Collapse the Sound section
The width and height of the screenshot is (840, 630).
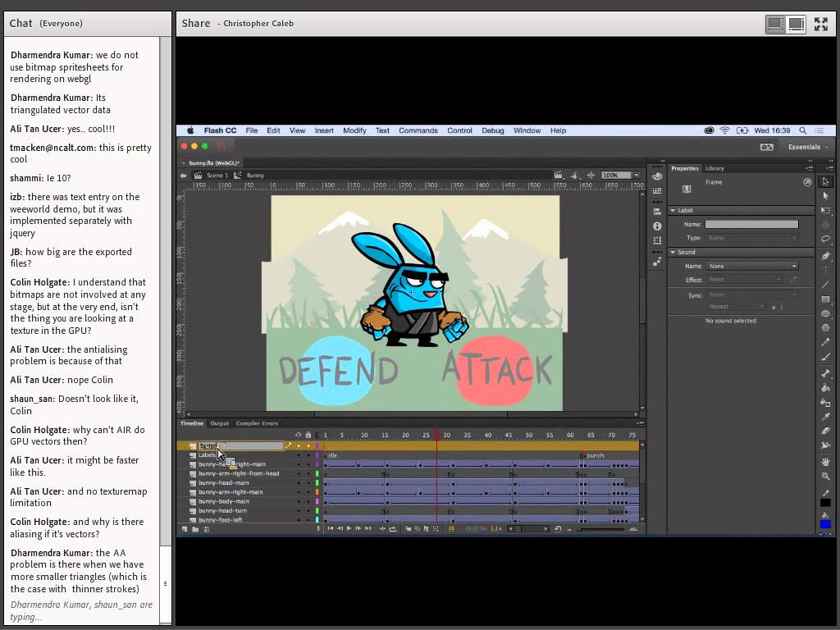pos(673,252)
